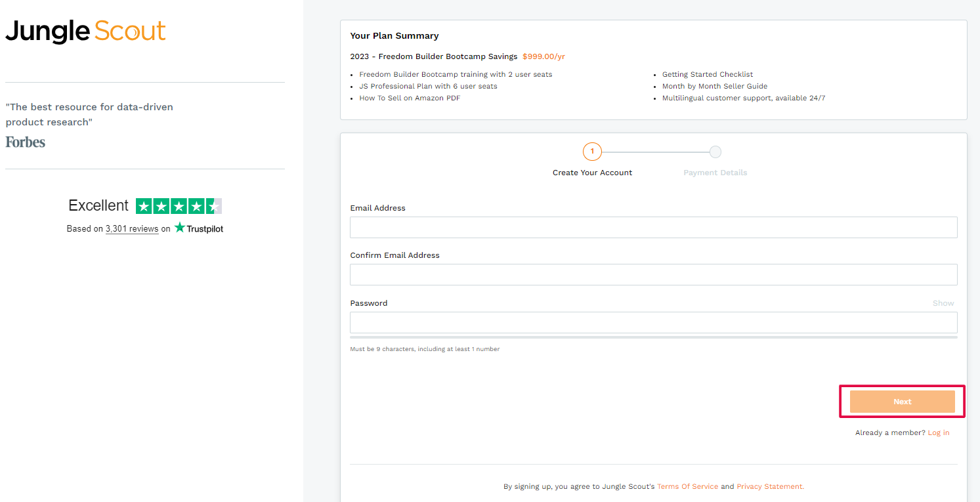Open the Privacy Statement link
Screen dimensions: 980x502
click(770, 487)
